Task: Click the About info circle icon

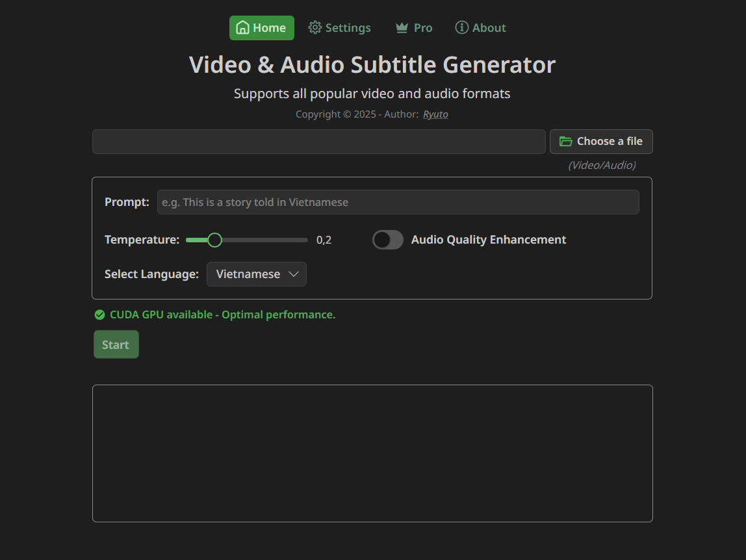Action: (461, 27)
